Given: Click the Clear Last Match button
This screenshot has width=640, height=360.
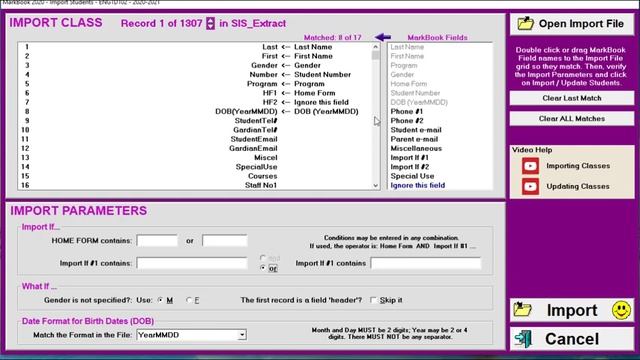Looking at the screenshot, I should pos(572,98).
